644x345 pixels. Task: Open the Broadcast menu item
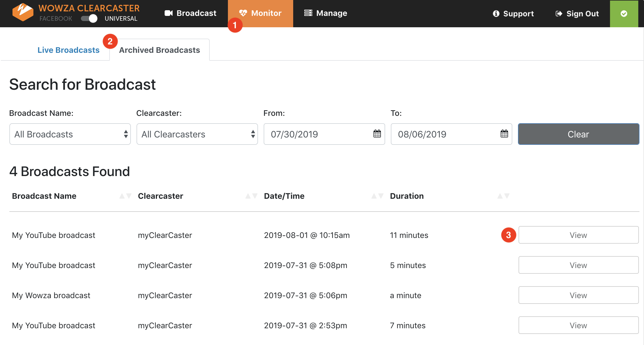190,13
